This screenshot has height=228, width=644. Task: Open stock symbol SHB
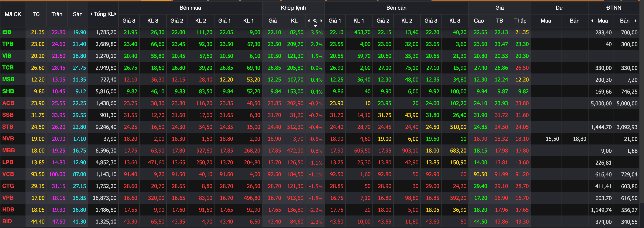[x=8, y=91]
